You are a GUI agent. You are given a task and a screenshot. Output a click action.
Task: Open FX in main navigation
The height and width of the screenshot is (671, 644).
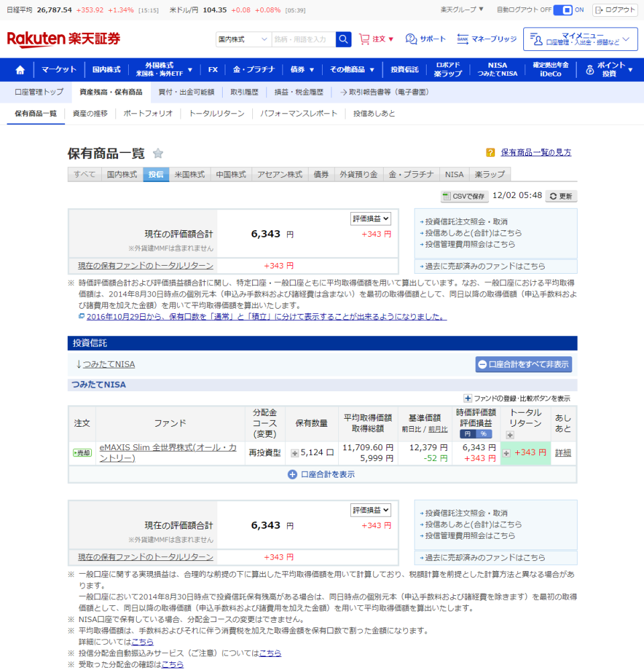pyautogui.click(x=213, y=70)
